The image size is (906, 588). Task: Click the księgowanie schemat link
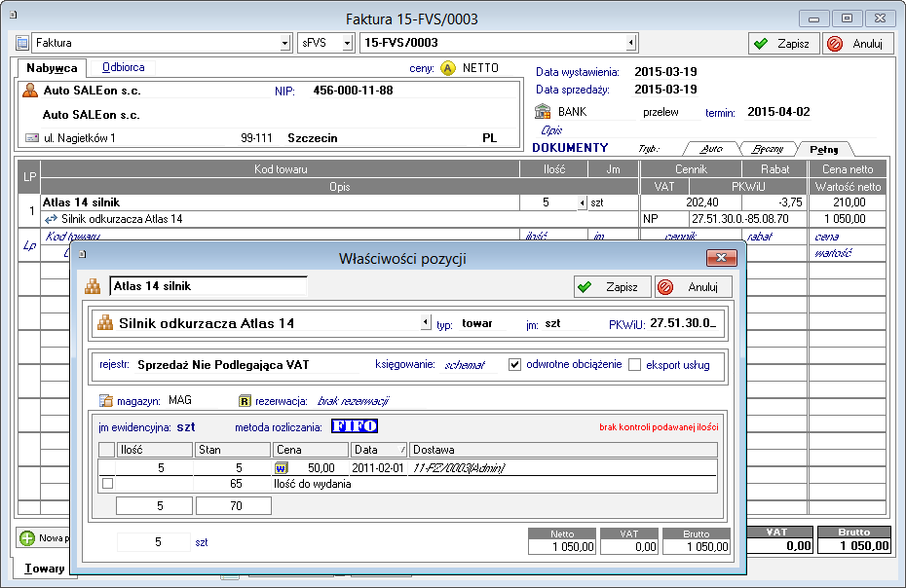click(465, 365)
